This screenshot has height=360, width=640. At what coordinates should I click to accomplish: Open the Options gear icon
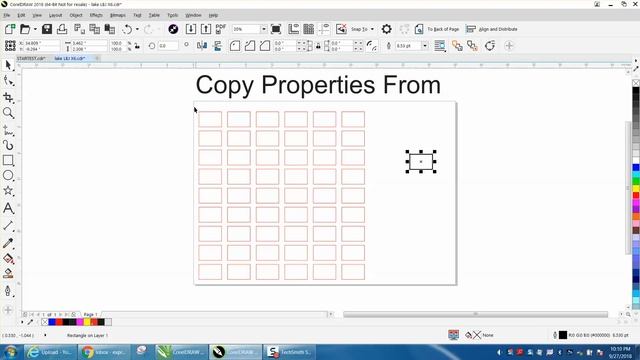387,29
